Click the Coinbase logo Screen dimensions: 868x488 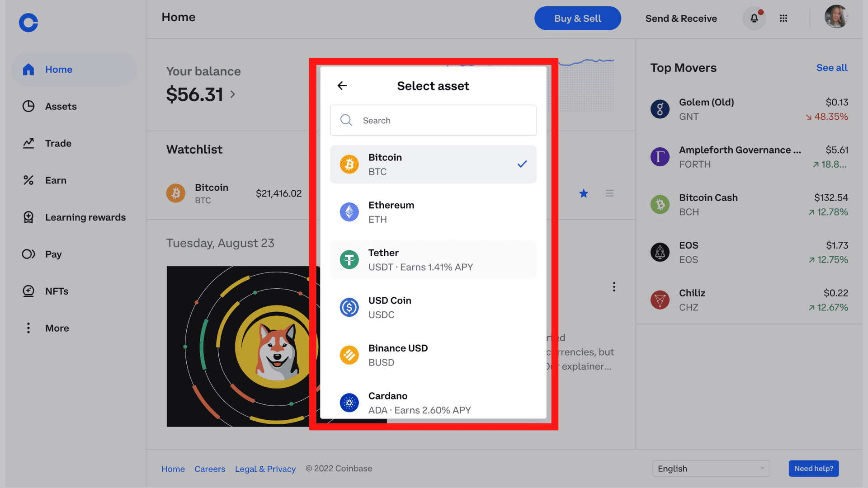click(28, 23)
